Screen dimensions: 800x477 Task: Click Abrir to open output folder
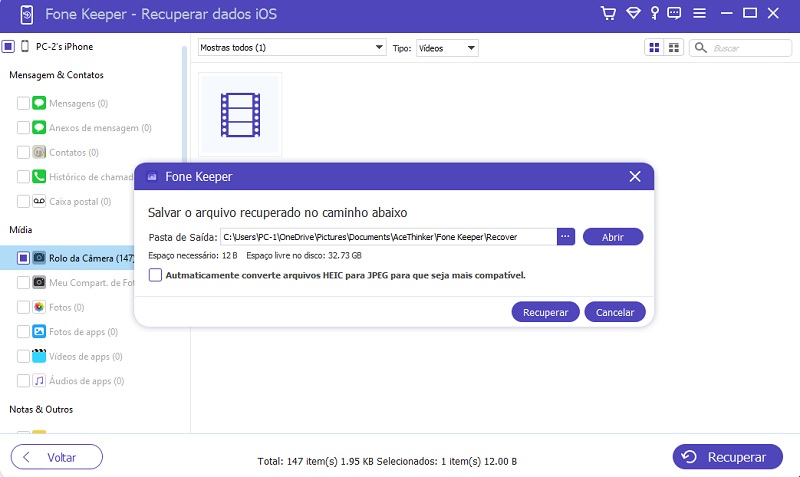[613, 237]
